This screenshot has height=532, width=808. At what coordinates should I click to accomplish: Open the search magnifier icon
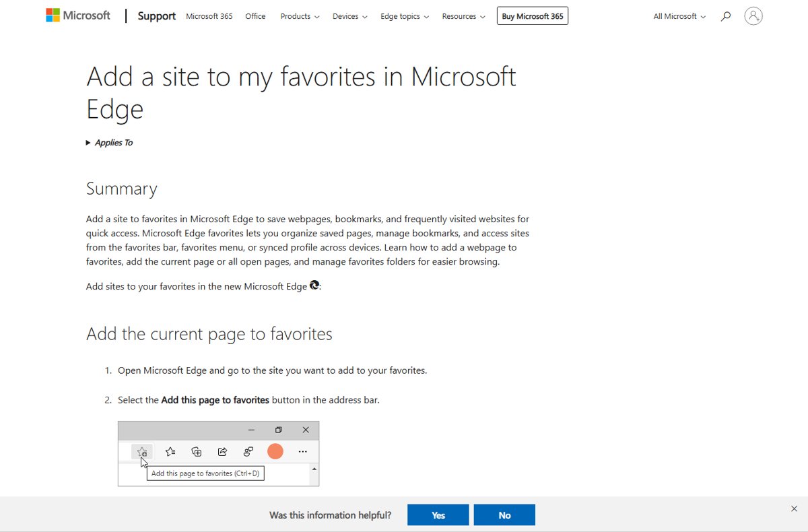725,16
